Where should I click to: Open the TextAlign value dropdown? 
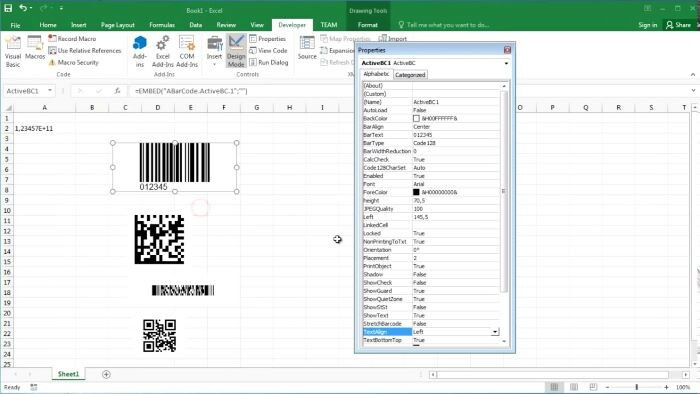(495, 332)
